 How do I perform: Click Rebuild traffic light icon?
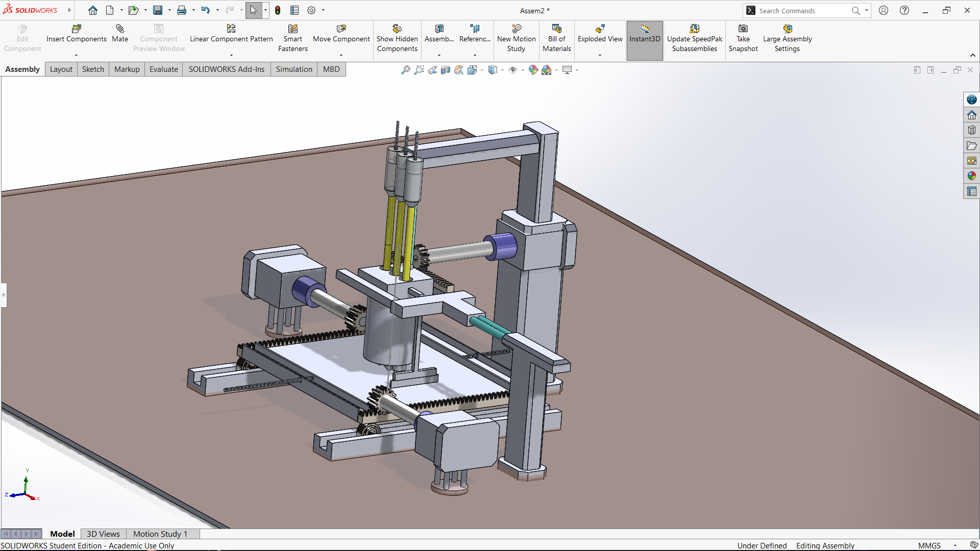coord(278,10)
